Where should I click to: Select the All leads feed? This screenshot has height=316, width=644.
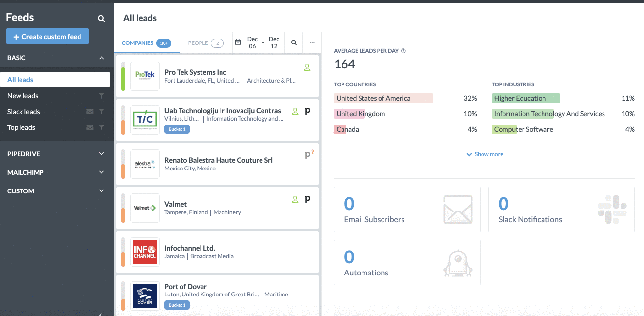55,80
